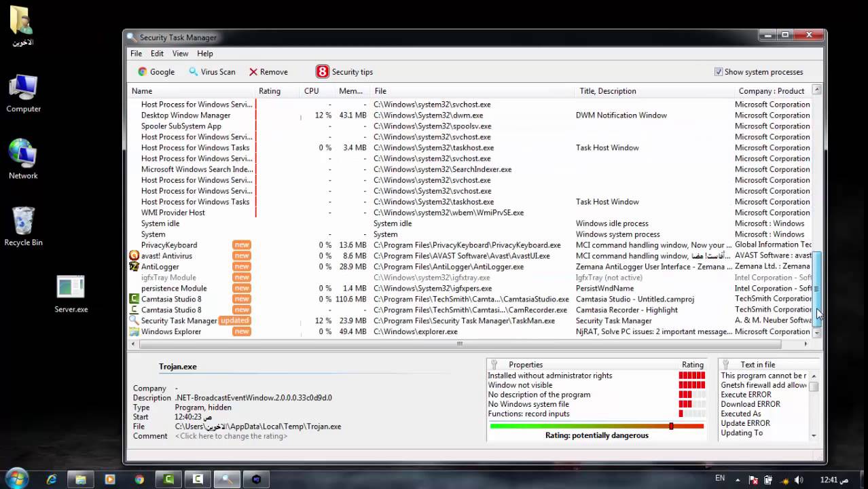Click the 'new' badge on AntiLogger row
This screenshot has height=489, width=868.
(242, 267)
